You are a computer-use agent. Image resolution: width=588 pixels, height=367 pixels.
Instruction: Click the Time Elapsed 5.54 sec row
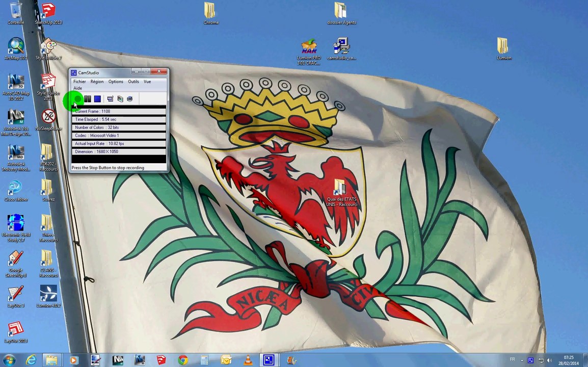point(119,119)
